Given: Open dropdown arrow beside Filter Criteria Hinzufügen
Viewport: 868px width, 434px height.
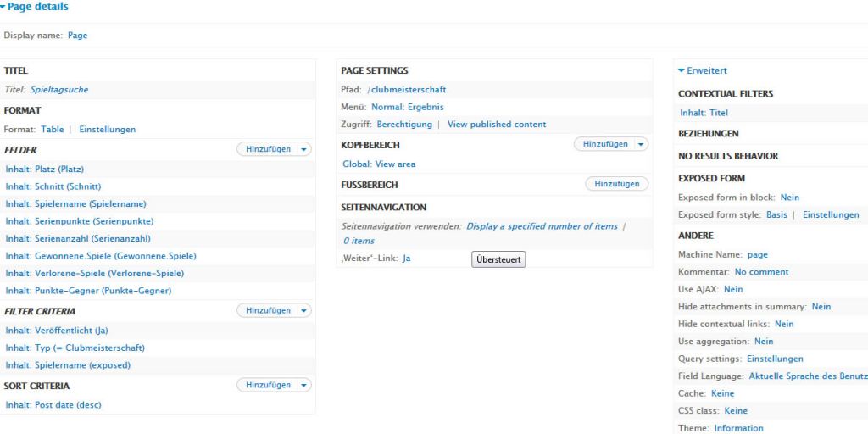Looking at the screenshot, I should pos(304,311).
